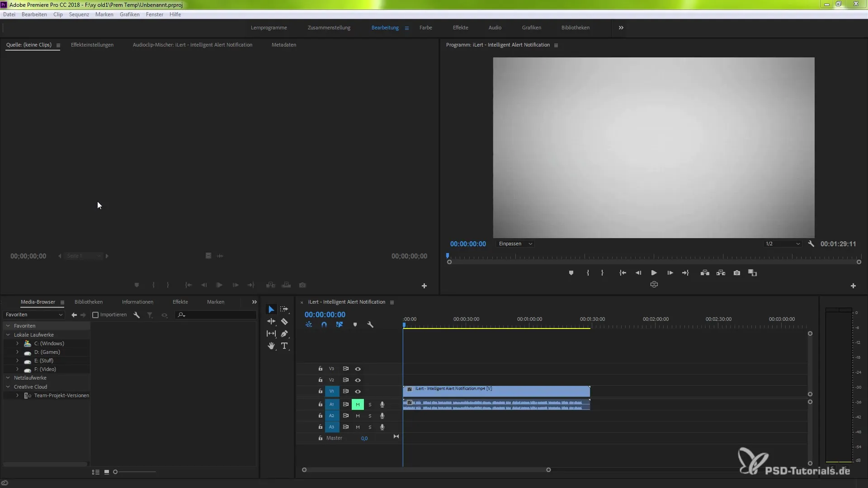868x488 pixels.
Task: Toggle nest sequence insert mode icon
Action: coord(309,325)
